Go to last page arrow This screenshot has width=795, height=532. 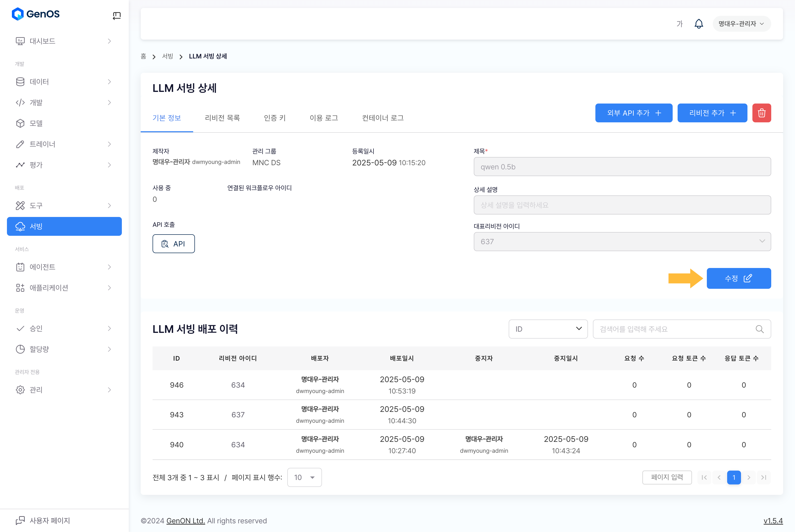point(764,477)
